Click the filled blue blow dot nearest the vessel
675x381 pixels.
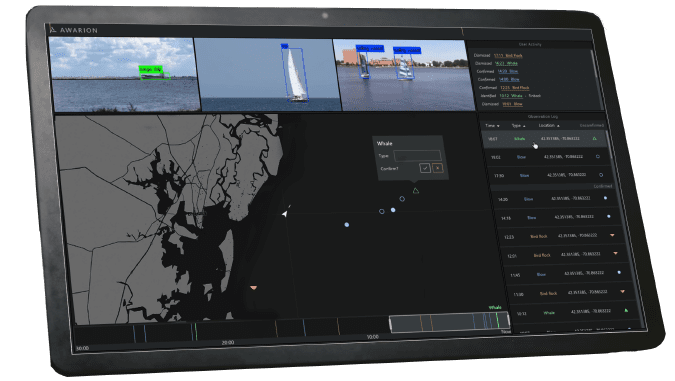coord(347,225)
